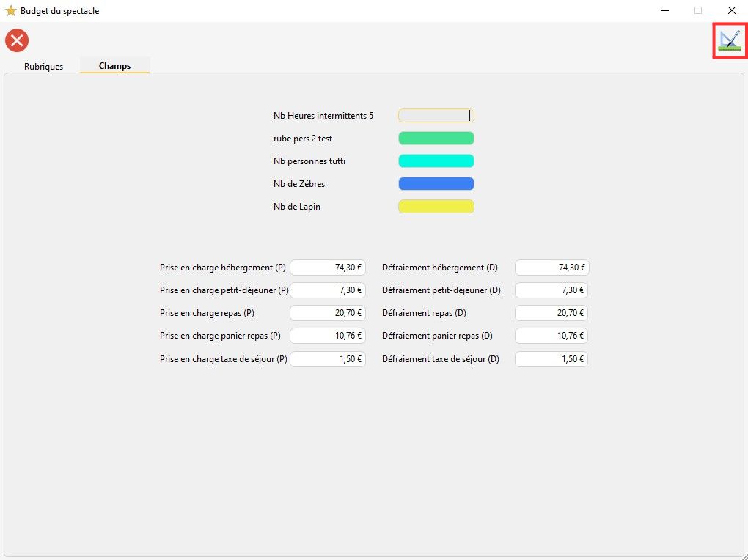Click the blue Nb de Zèbres field

tap(436, 184)
